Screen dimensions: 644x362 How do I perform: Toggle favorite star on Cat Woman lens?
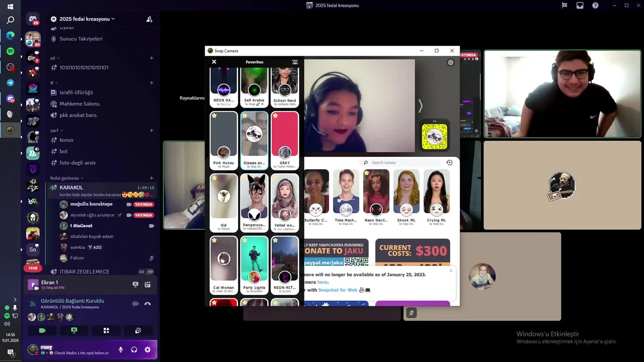tap(214, 240)
